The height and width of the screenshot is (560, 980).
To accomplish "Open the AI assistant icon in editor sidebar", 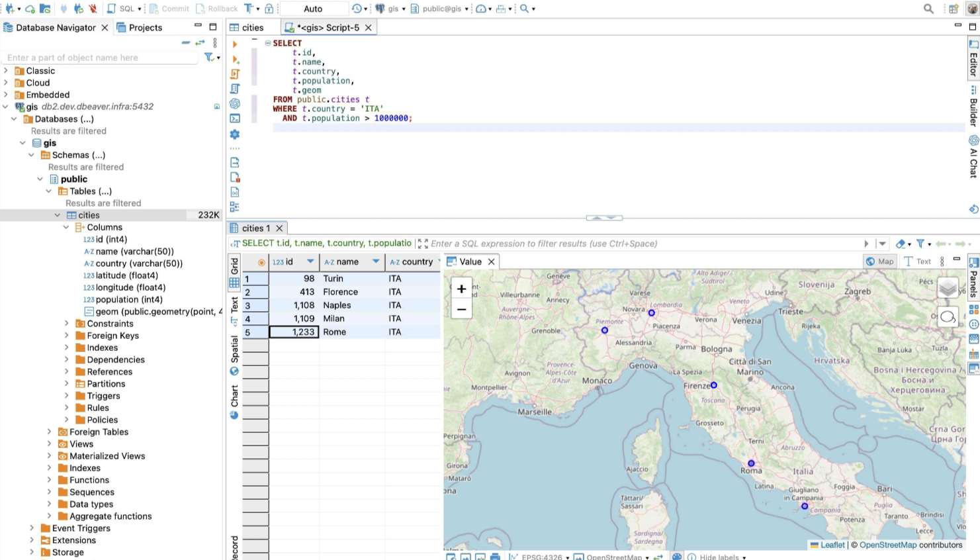I will pyautogui.click(x=235, y=104).
